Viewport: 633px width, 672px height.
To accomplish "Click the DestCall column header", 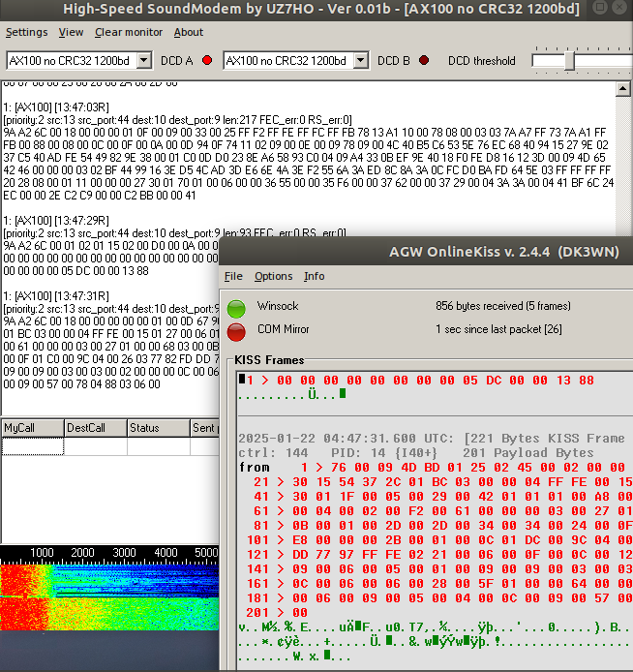I will pos(95,428).
